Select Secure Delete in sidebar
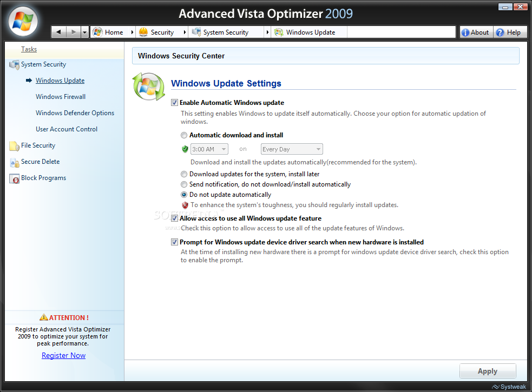 tap(41, 162)
